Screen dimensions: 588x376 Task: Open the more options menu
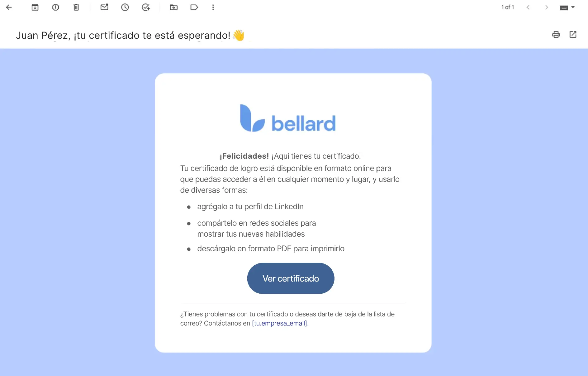[x=213, y=7]
